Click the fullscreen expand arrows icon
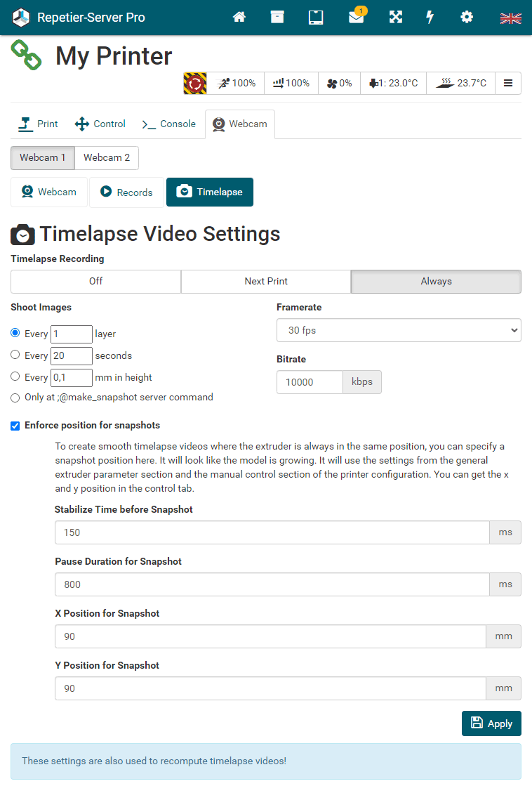The height and width of the screenshot is (786, 532). pyautogui.click(x=396, y=18)
